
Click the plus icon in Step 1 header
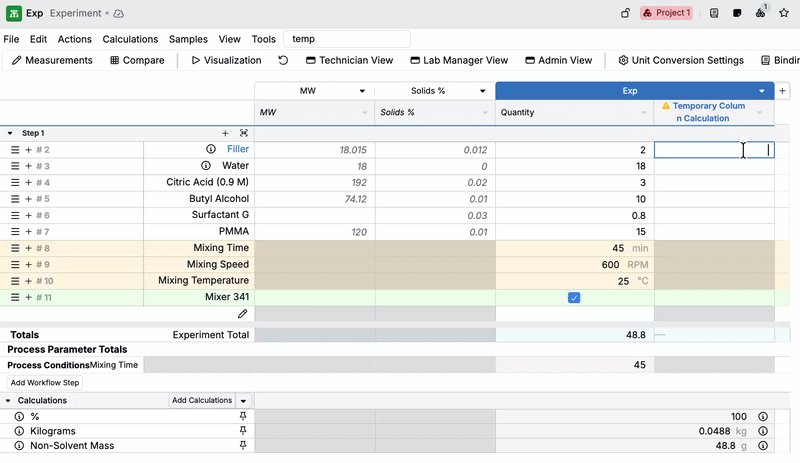[225, 133]
